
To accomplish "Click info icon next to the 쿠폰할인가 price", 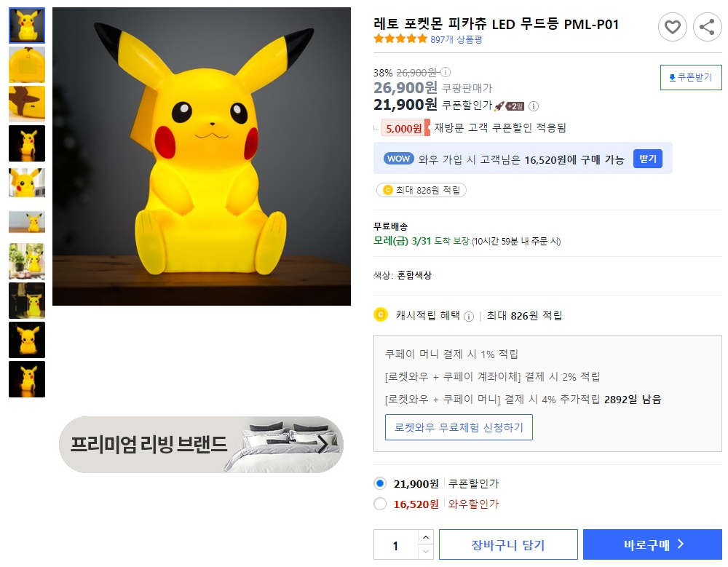I will 534,106.
